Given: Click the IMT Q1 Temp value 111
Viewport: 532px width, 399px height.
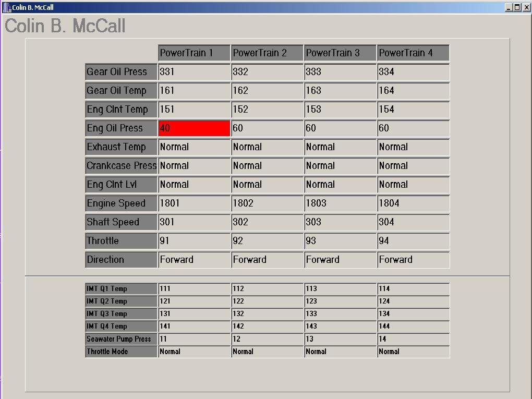Looking at the screenshot, I should [x=194, y=289].
